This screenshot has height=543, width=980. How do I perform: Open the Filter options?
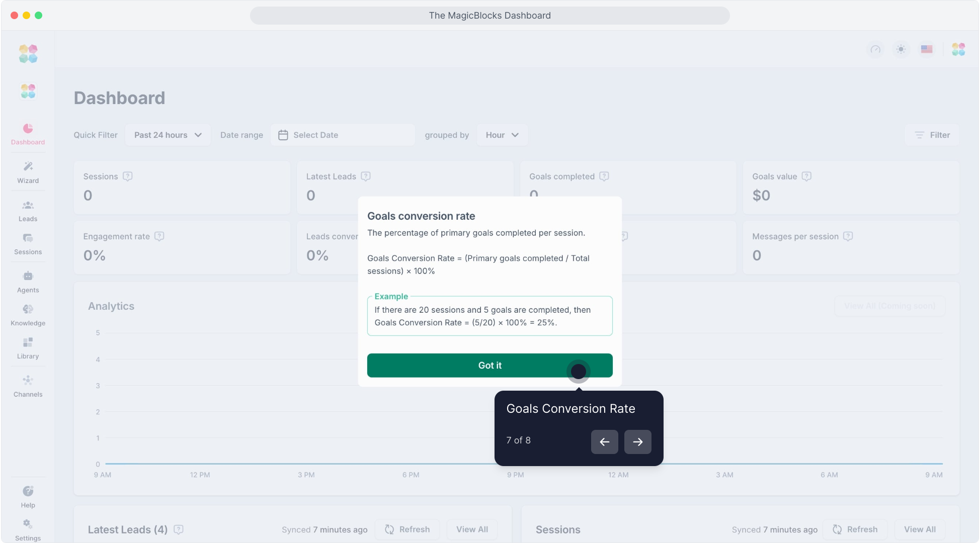pyautogui.click(x=932, y=135)
